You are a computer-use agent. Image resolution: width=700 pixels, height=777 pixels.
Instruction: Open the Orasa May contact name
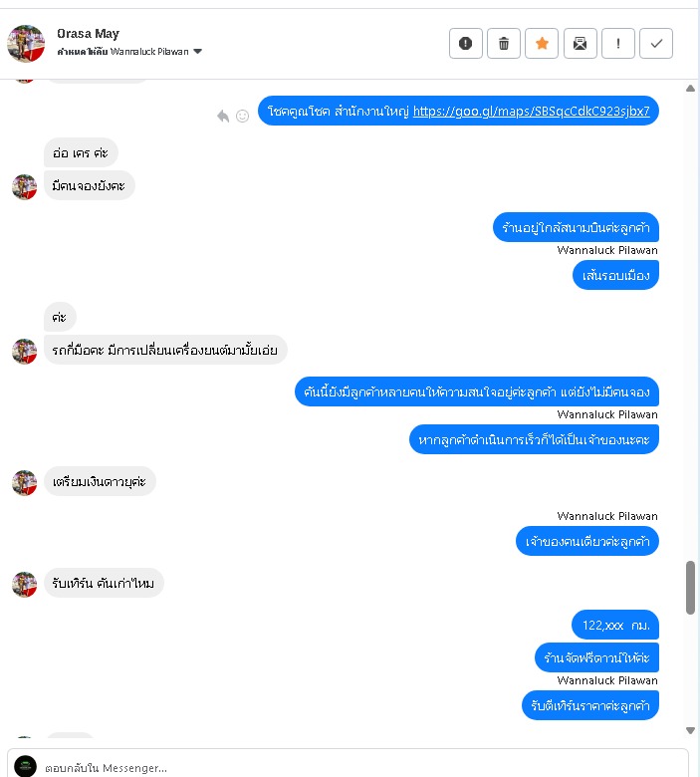click(x=89, y=34)
